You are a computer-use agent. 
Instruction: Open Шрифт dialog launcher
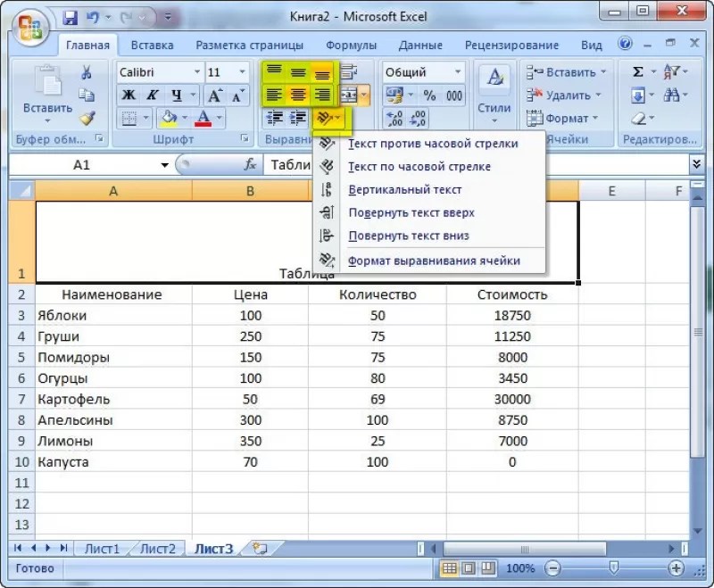[x=245, y=138]
